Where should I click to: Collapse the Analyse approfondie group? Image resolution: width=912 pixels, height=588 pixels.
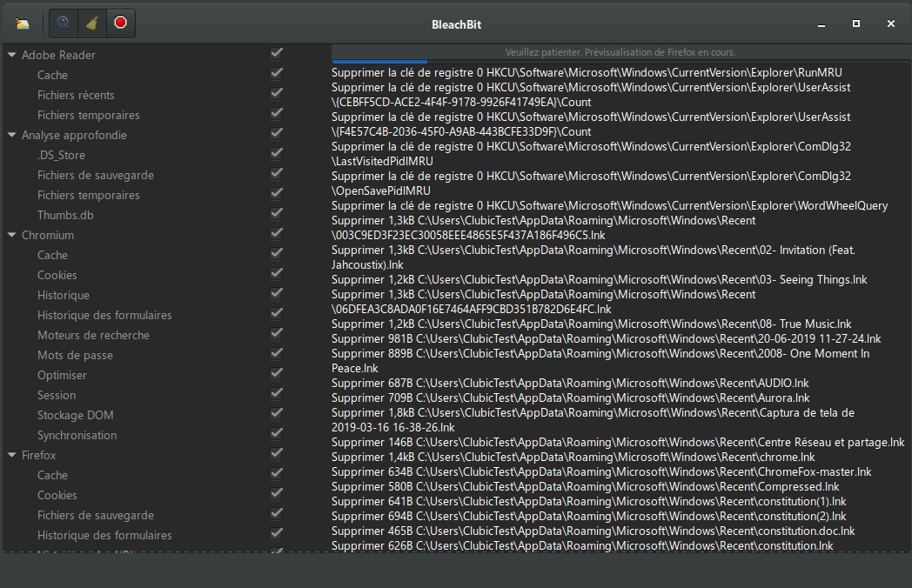(x=12, y=135)
